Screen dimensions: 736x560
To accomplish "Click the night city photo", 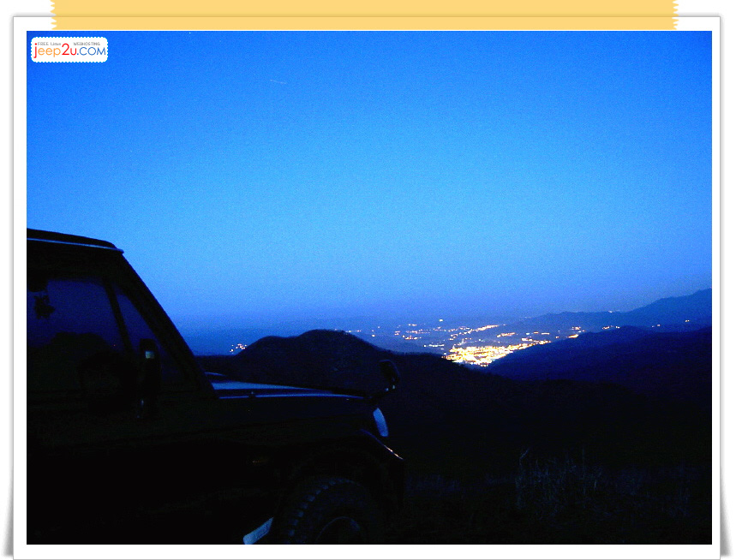I will click(x=369, y=288).
